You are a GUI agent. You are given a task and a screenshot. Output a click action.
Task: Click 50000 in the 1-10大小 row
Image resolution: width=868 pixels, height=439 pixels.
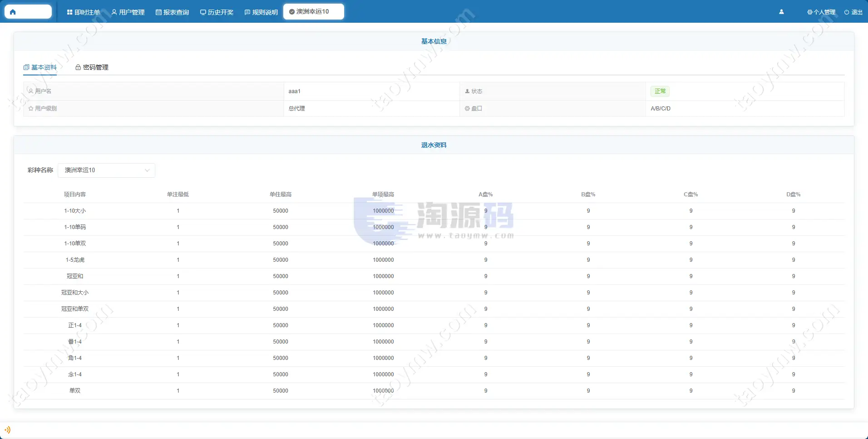tap(281, 211)
